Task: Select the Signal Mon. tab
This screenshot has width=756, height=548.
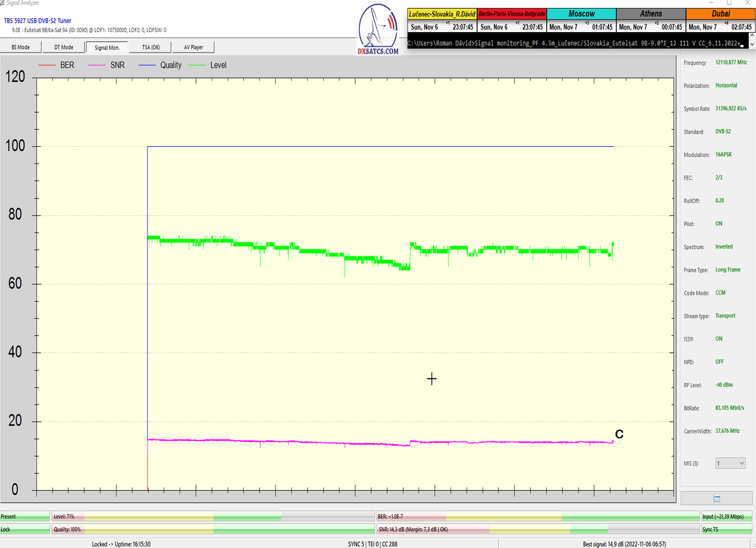Action: point(107,47)
